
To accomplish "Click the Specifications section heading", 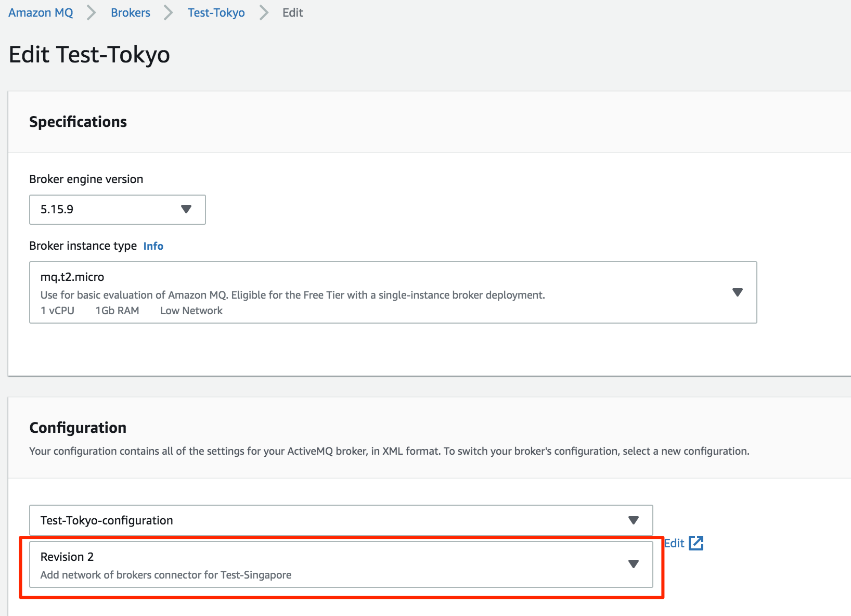I will [78, 122].
